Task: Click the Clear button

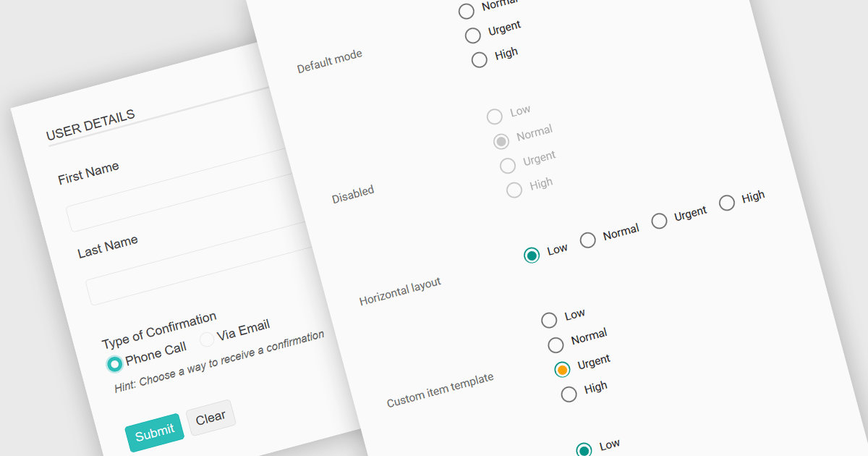Action: (x=210, y=418)
